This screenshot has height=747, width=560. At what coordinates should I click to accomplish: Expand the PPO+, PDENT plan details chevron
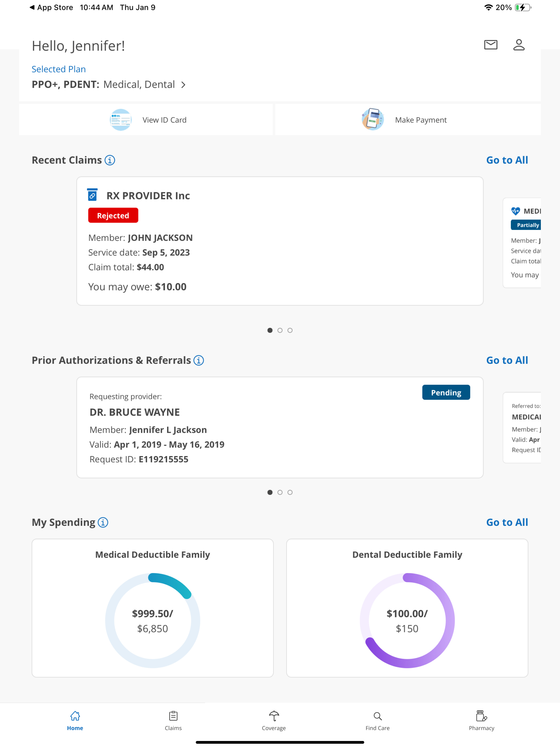(x=184, y=85)
